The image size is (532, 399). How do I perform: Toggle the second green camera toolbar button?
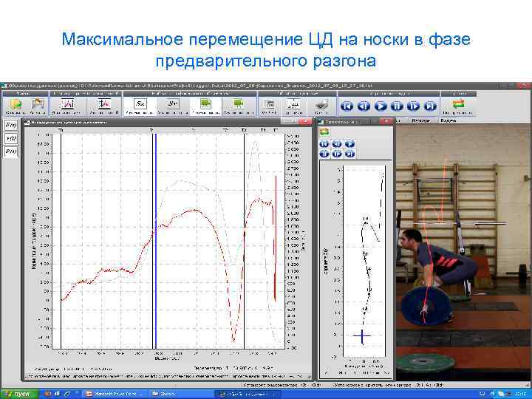239,106
